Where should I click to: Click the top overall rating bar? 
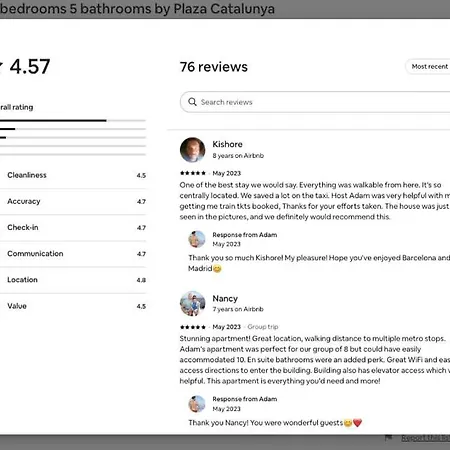pyautogui.click(x=73, y=120)
